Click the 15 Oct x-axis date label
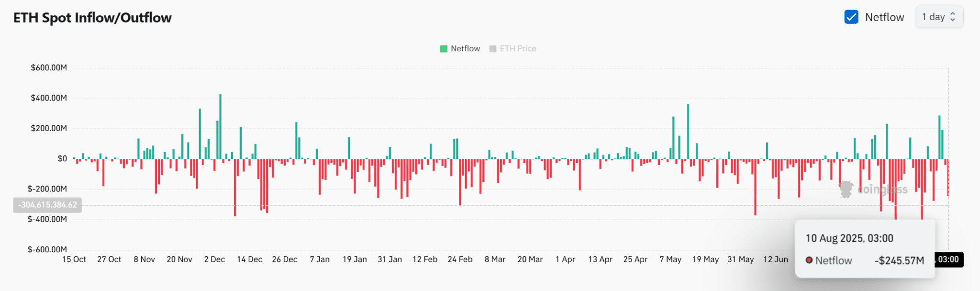This screenshot has width=980, height=291. (x=74, y=259)
